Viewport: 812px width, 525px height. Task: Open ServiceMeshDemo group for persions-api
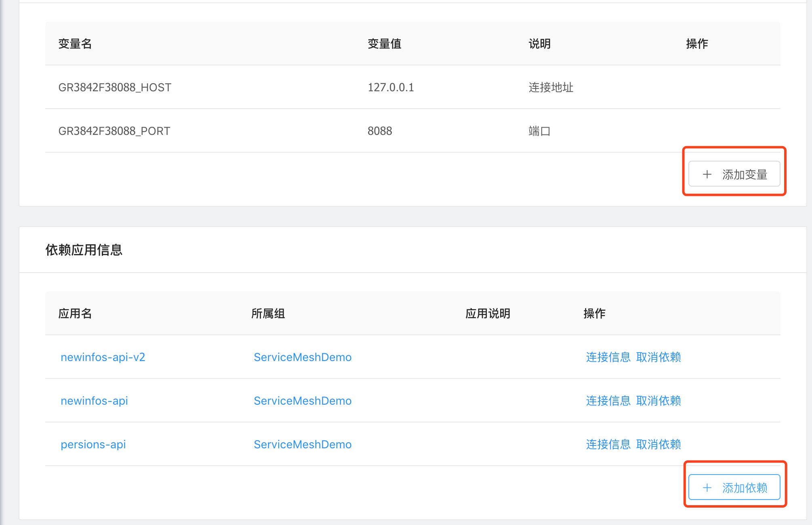tap(302, 444)
